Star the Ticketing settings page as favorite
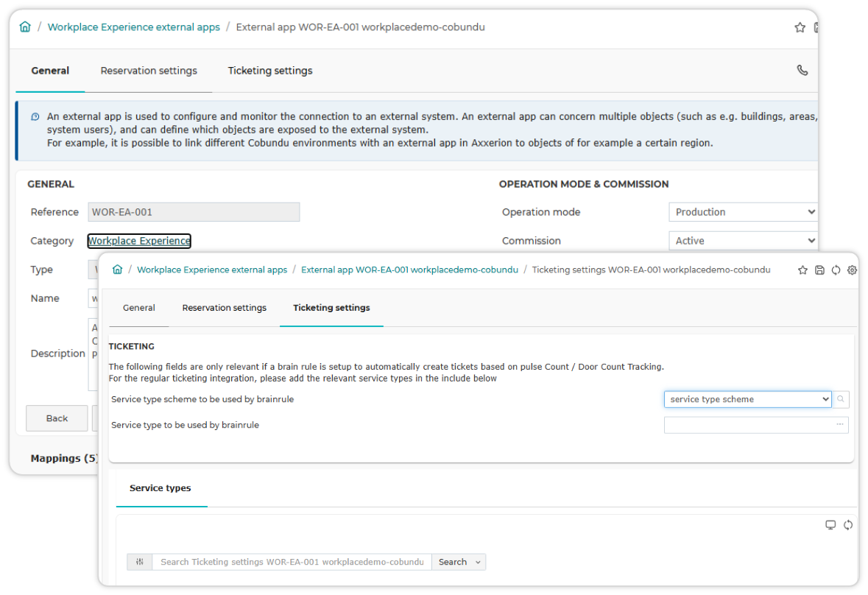This screenshot has width=868, height=595. click(802, 270)
